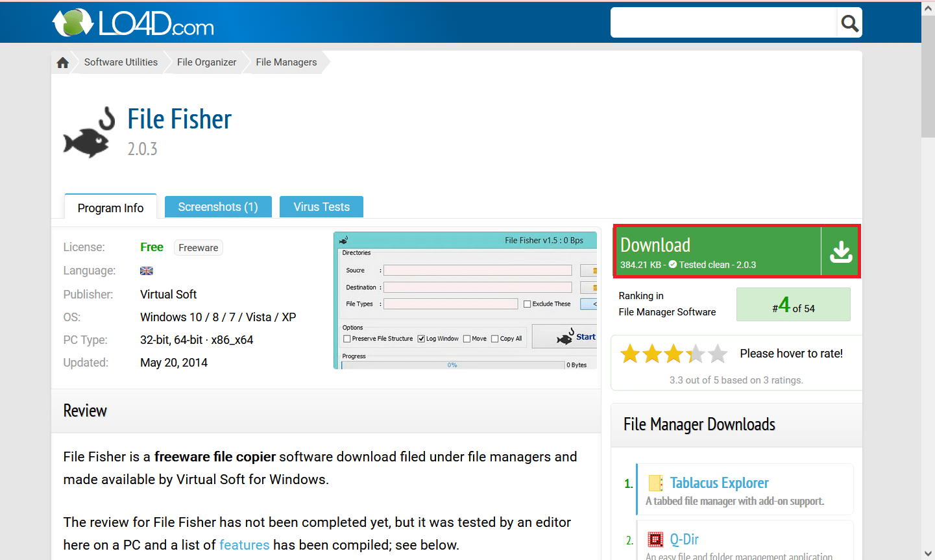Screen dimensions: 935x560
Task: Click '3.3 out of 5 based on 3 ratings'
Action: point(736,380)
